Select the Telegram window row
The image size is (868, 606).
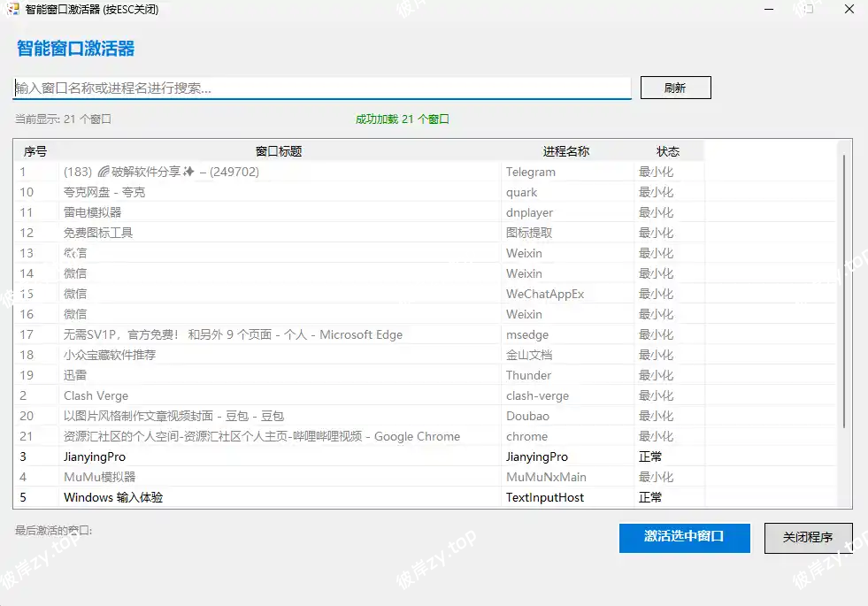click(x=265, y=172)
